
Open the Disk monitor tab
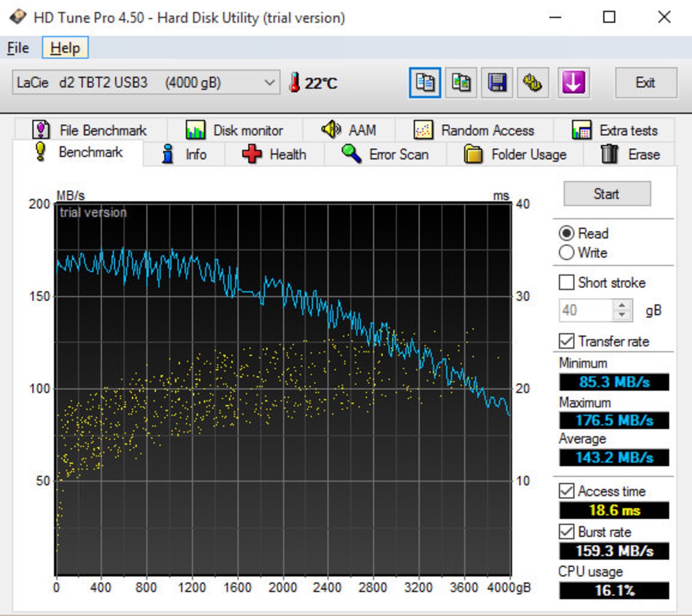click(248, 130)
